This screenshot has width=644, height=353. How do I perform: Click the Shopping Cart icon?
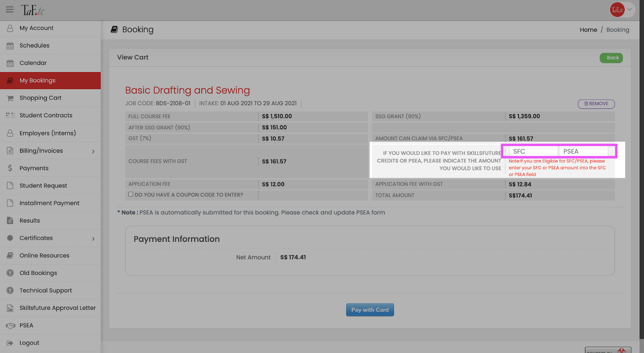click(x=10, y=98)
